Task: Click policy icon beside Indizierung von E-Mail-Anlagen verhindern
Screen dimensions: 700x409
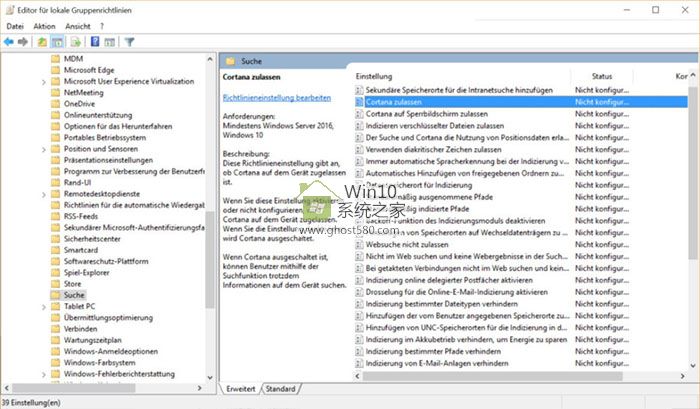Action: point(359,363)
